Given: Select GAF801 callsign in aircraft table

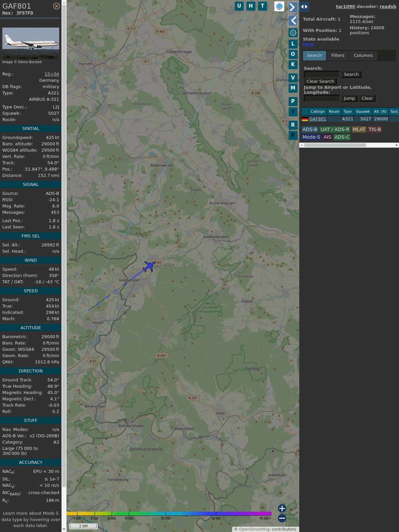Looking at the screenshot, I should click(318, 119).
